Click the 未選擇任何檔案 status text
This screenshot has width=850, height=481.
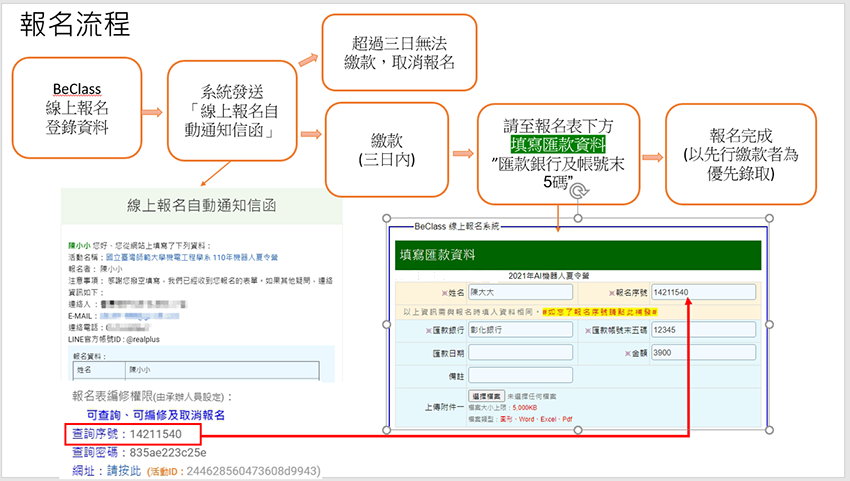pos(532,396)
